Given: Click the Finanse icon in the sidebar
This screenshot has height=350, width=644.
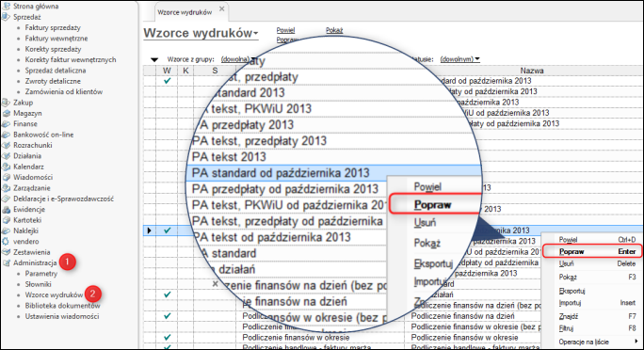Looking at the screenshot, I should 6,123.
